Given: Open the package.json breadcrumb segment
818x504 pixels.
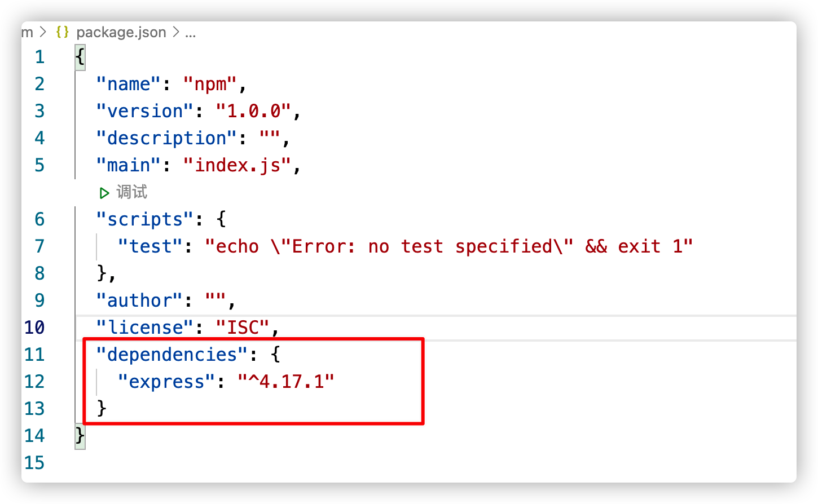Looking at the screenshot, I should pos(121,33).
